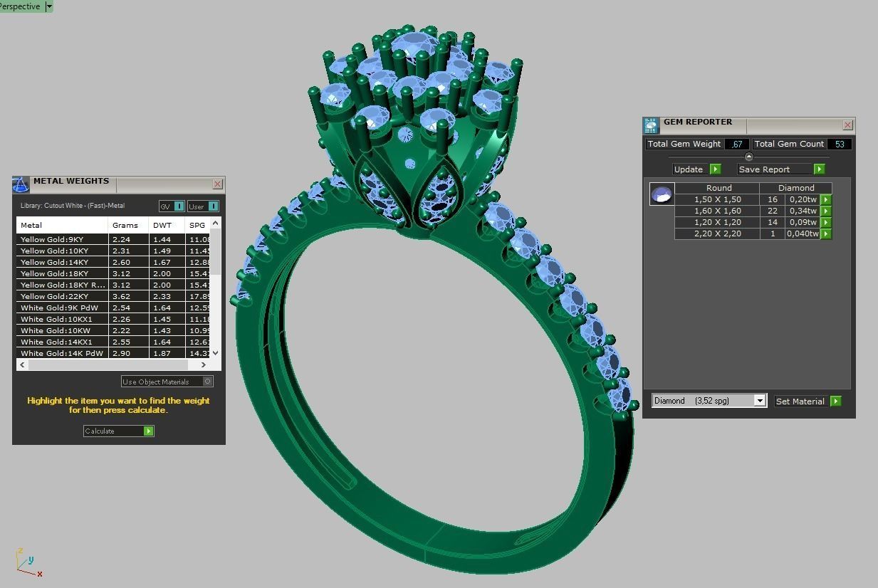
Task: Click the Metal Weights scale icon
Action: (x=21, y=184)
